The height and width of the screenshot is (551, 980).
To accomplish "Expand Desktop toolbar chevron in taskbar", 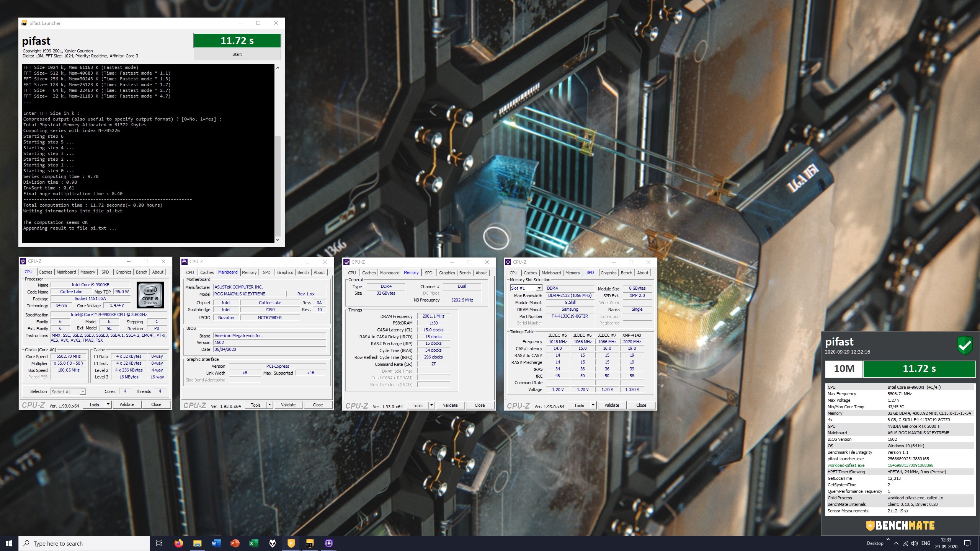I will (888, 540).
